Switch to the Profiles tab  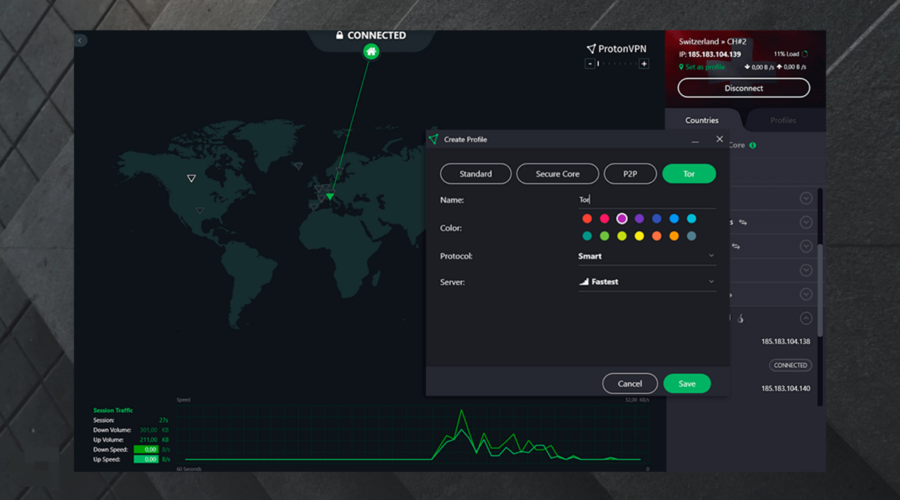[x=783, y=120]
